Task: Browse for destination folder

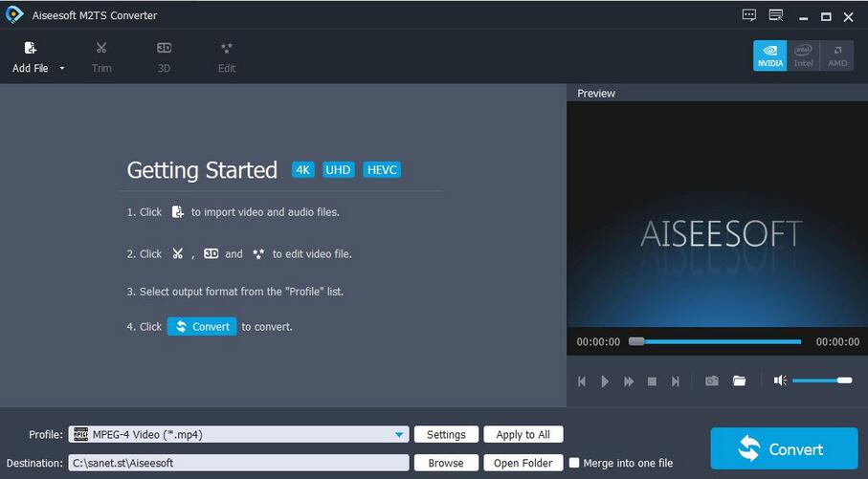Action: (446, 463)
